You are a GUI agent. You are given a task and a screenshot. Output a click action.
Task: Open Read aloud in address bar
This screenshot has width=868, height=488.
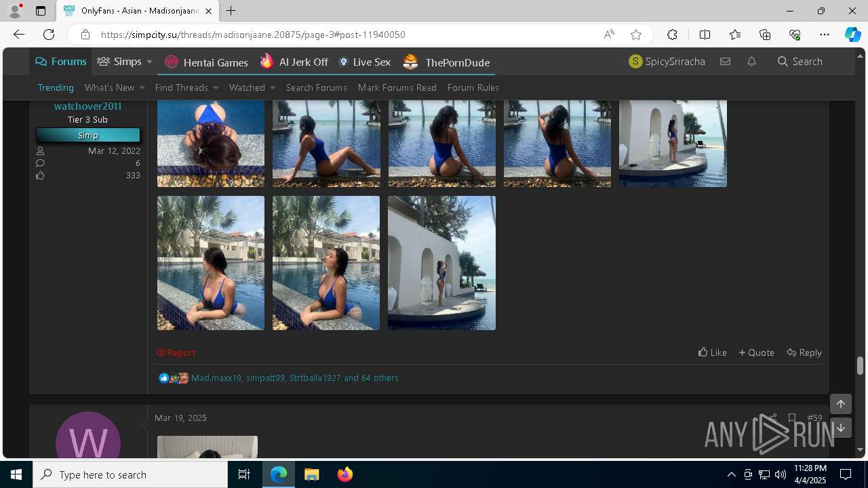coord(609,35)
